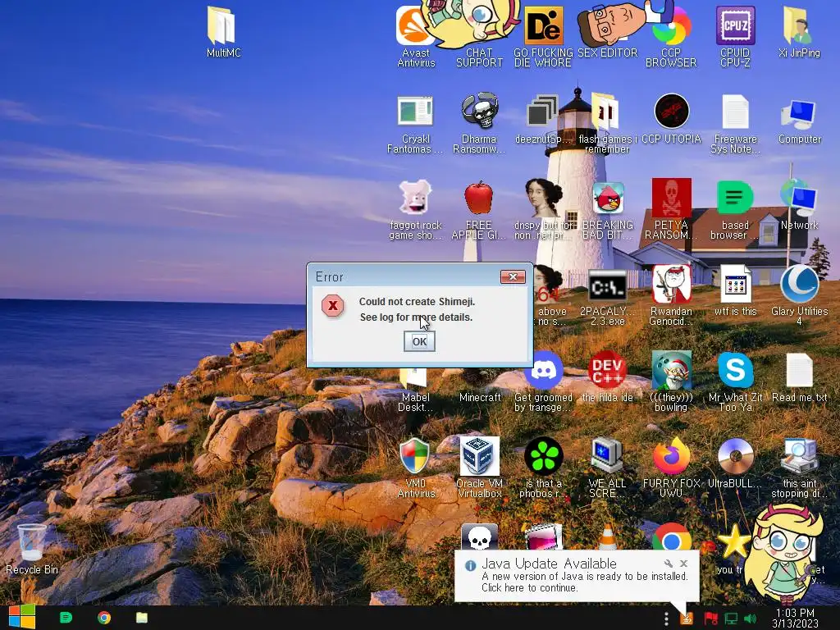
Task: Open Java notification options wrench icon
Action: 668,564
